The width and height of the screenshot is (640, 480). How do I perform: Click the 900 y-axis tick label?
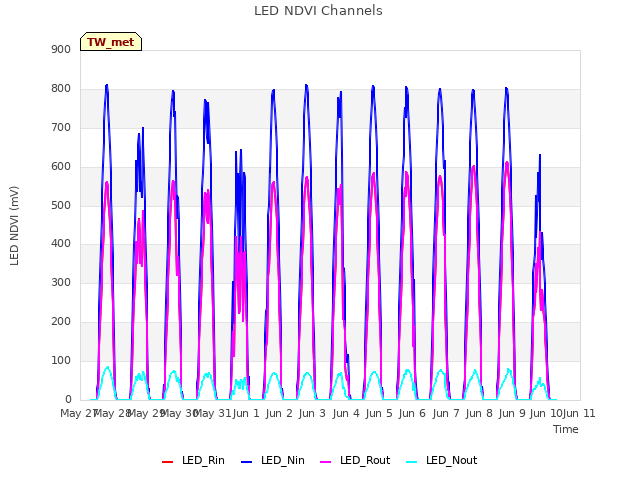click(x=61, y=49)
